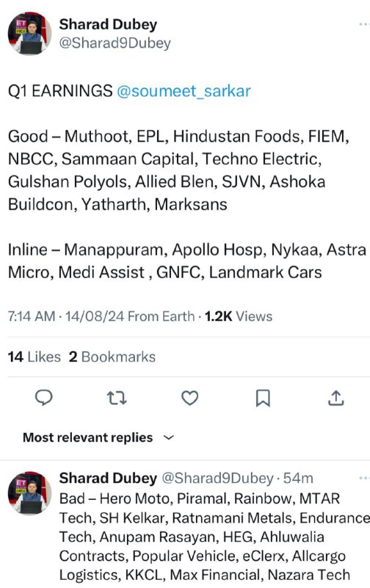The width and height of the screenshot is (370, 588).
Task: Tap the retweet arrows icon
Action: pos(117,398)
